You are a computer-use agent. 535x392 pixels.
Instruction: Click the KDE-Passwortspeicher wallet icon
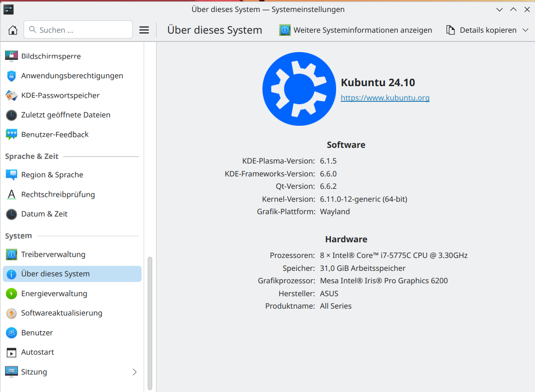[x=11, y=95]
